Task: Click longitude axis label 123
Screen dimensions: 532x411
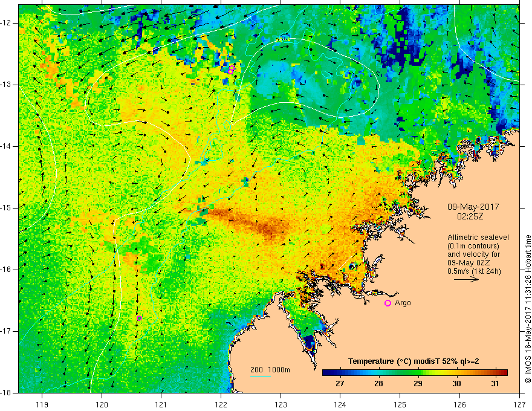Action: (281, 404)
